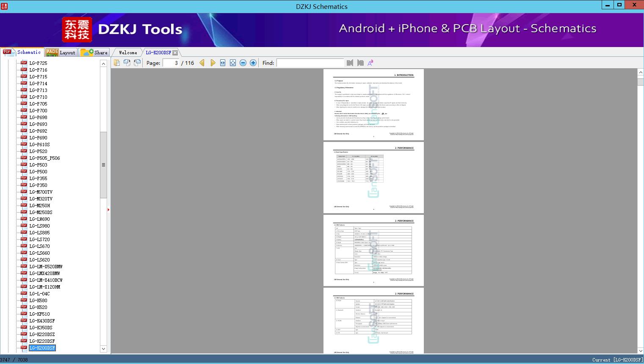This screenshot has height=364, width=644.
Task: Choose LG-M250DS from the model list
Action: (41, 212)
